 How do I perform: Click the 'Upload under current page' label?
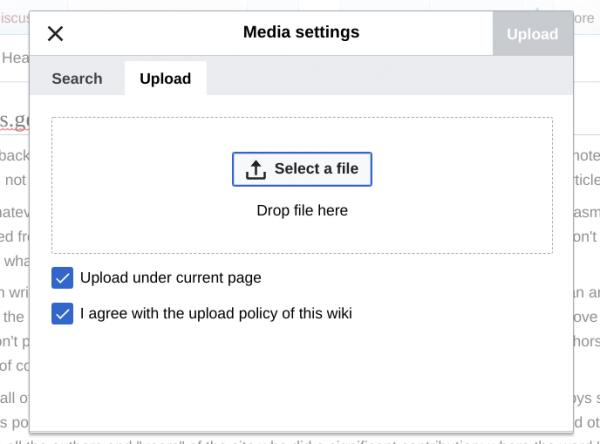point(170,278)
